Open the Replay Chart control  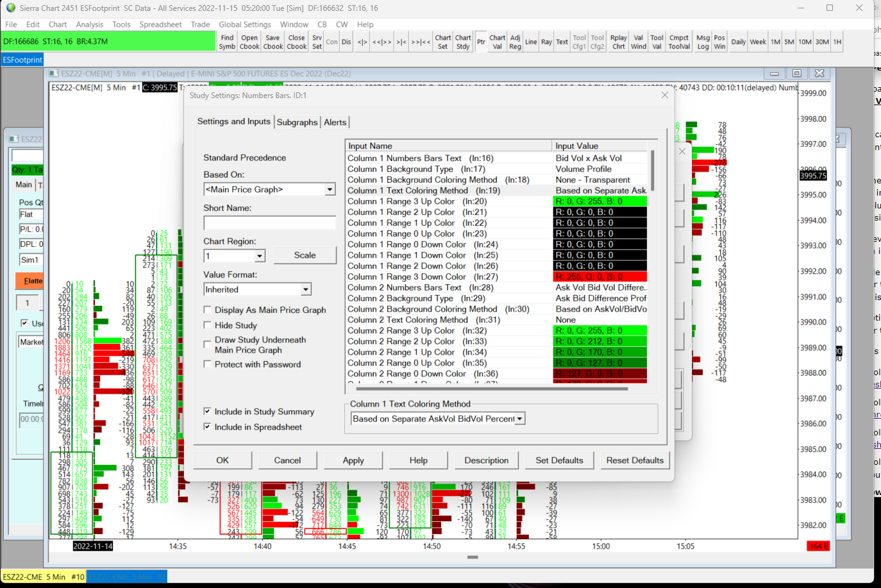(618, 42)
